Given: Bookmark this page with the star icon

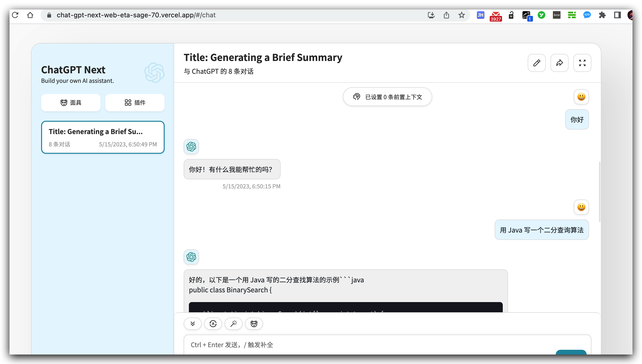Looking at the screenshot, I should (461, 15).
